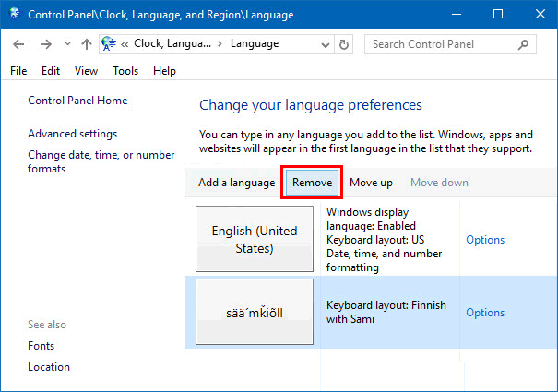Expand the breadcrumb double-chevron in address bar
The width and height of the screenshot is (558, 392).
coord(124,44)
